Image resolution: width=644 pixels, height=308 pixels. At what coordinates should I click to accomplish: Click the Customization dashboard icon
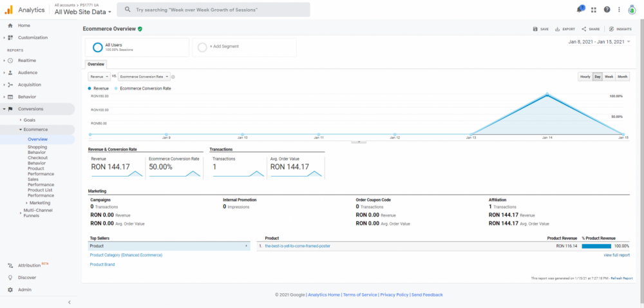pyautogui.click(x=10, y=38)
